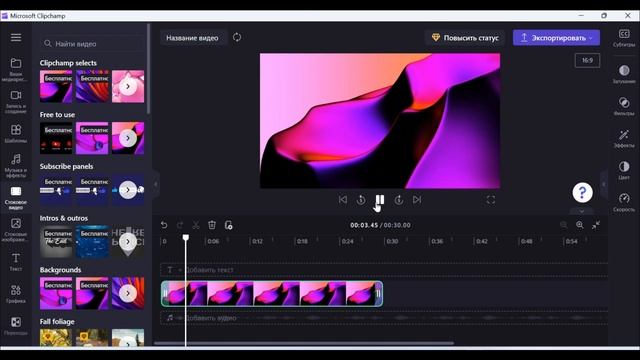Split clip with scissors tool
640x360 pixels.
(x=196, y=225)
